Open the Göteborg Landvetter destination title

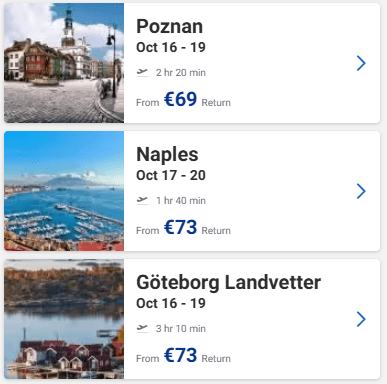(229, 283)
